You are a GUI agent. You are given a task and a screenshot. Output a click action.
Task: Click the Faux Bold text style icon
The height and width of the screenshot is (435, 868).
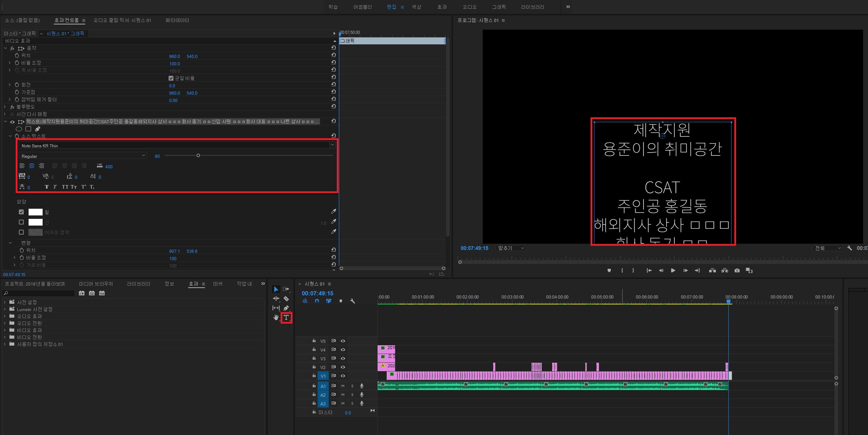[x=47, y=187]
